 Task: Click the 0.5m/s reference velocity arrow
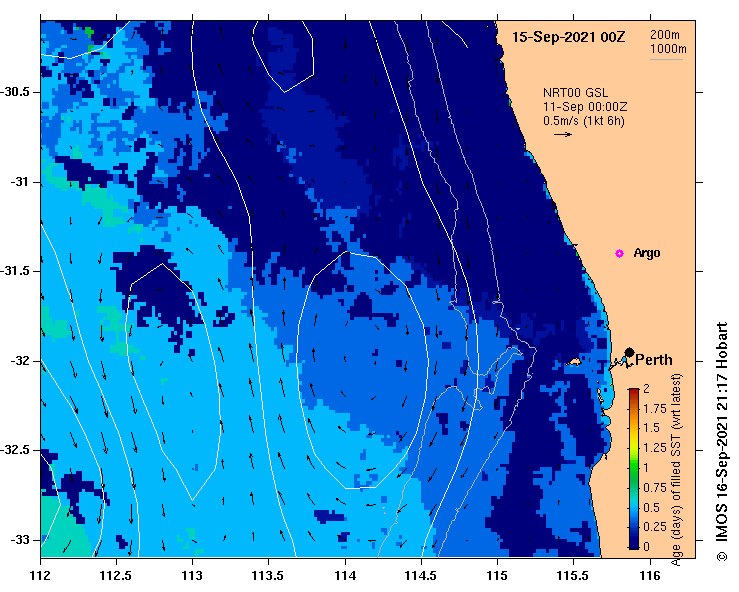563,134
